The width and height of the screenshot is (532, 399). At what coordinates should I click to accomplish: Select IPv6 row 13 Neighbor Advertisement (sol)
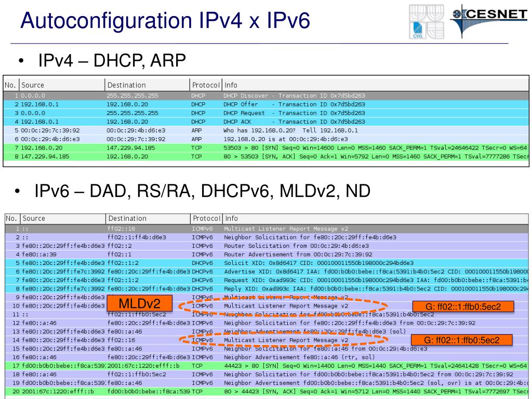click(267, 331)
